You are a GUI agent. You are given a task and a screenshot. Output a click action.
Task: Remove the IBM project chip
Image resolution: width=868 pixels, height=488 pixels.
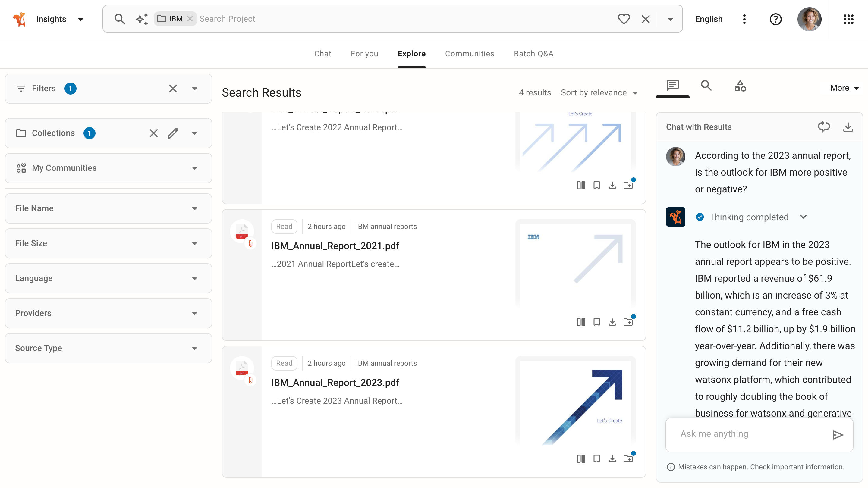tap(190, 19)
